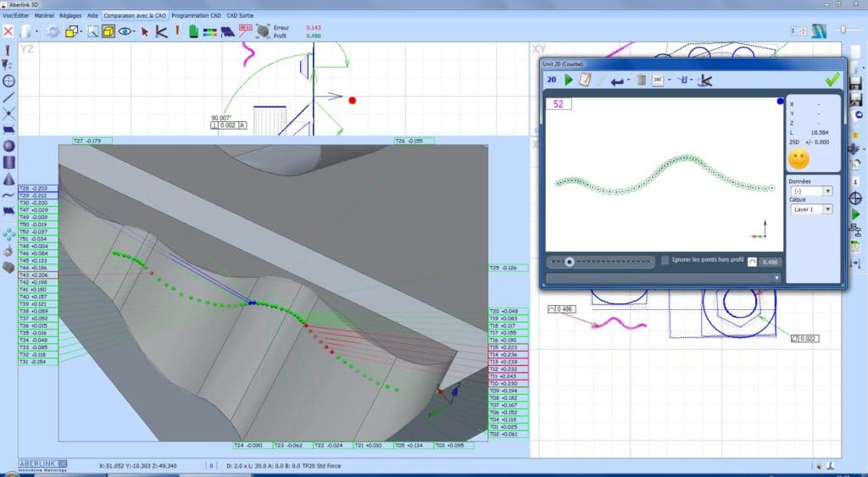Click the point cloud icon in left sidebar
The width and height of the screenshot is (868, 477).
coord(8,234)
